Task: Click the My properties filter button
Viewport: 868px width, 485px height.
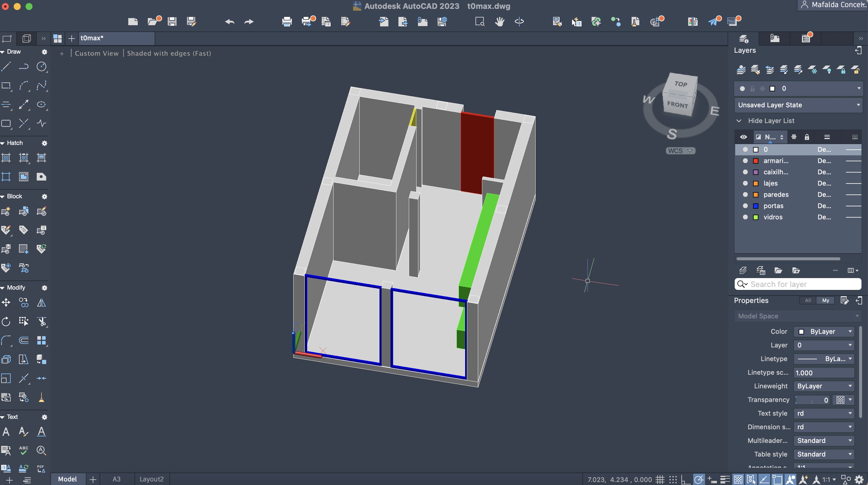Action: coord(825,301)
